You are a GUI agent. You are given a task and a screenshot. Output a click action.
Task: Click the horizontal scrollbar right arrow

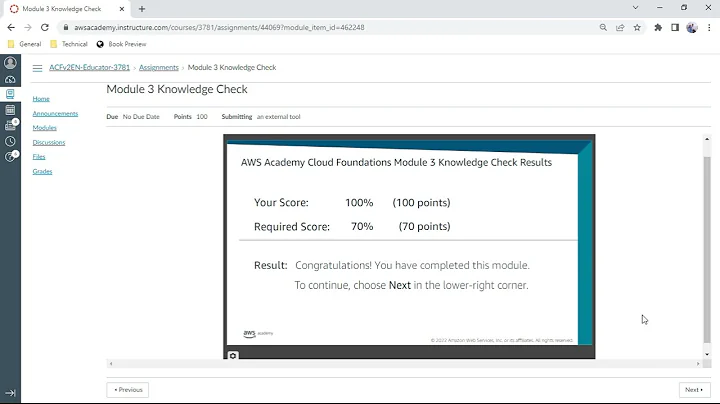[698, 364]
